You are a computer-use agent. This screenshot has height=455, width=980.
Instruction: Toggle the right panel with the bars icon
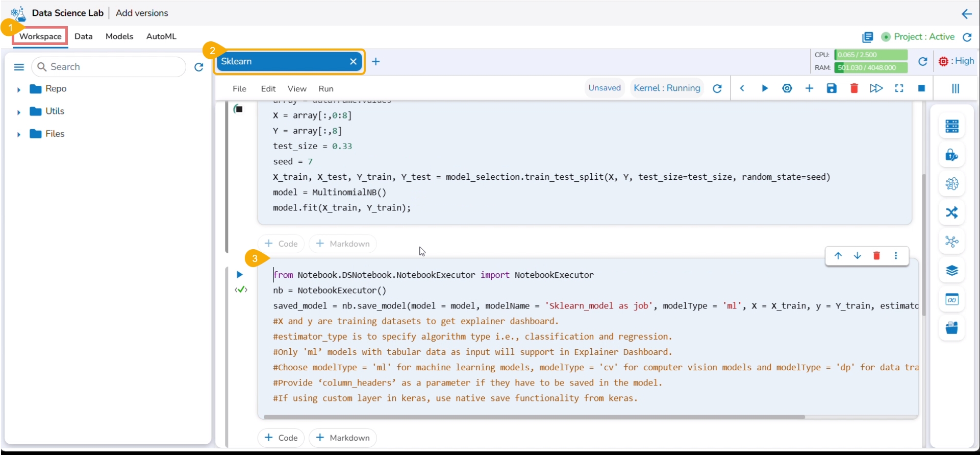(x=955, y=88)
